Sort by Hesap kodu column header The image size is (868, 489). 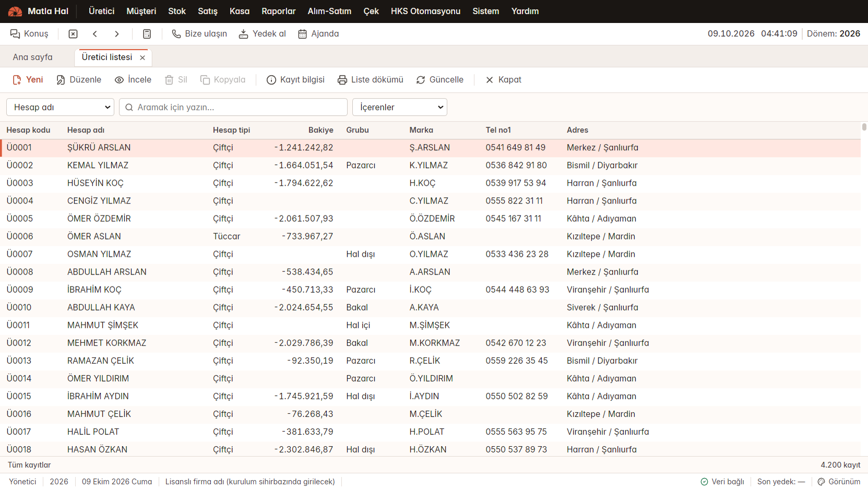28,130
